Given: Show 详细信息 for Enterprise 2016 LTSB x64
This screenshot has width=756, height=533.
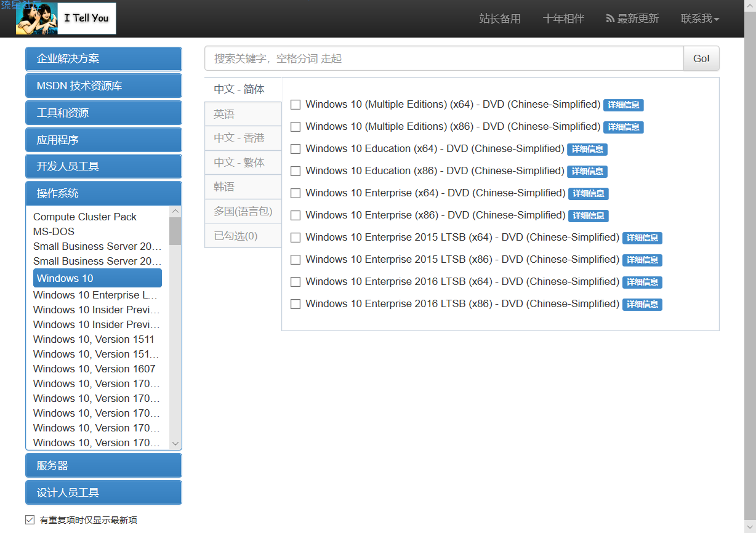Looking at the screenshot, I should pyautogui.click(x=642, y=283).
